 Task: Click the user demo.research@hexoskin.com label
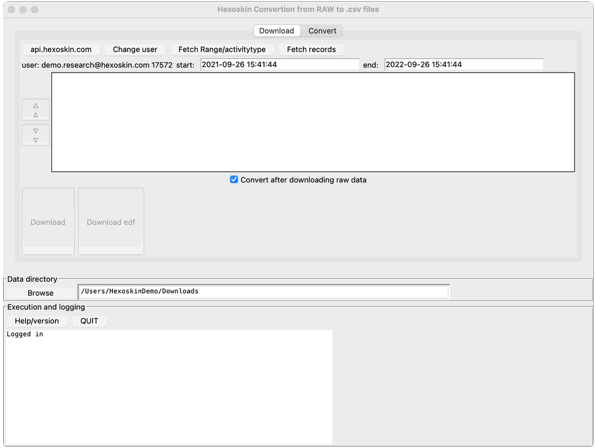pos(97,65)
